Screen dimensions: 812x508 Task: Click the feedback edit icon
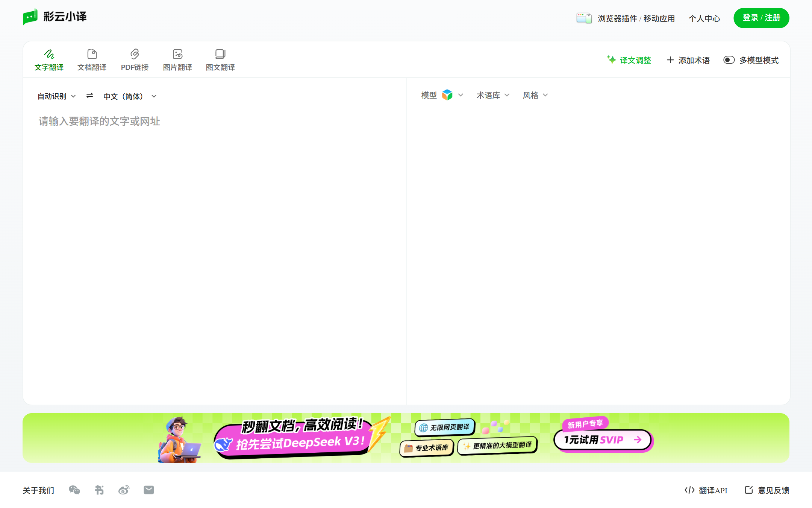click(749, 490)
